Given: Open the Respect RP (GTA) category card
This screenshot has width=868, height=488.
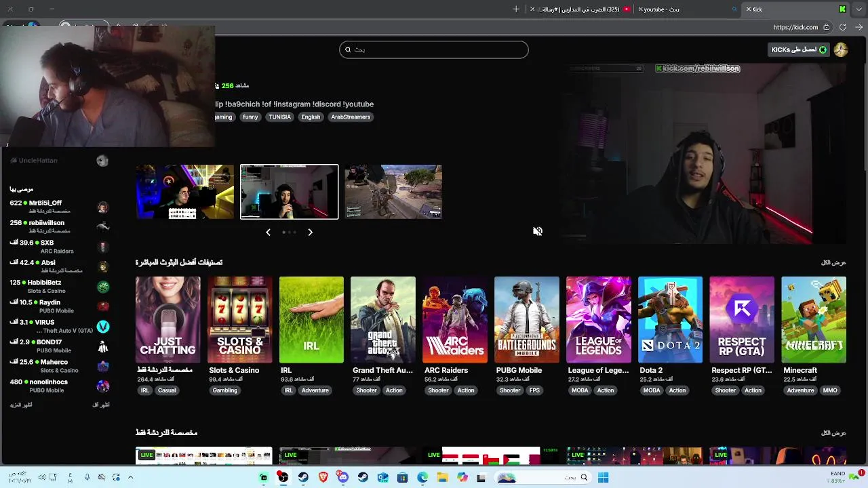Looking at the screenshot, I should tap(742, 320).
